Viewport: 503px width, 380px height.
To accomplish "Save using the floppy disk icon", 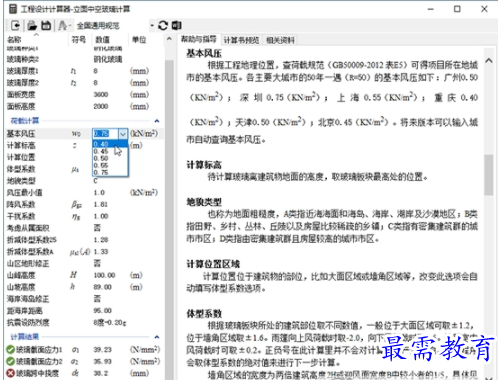I will coord(46,25).
